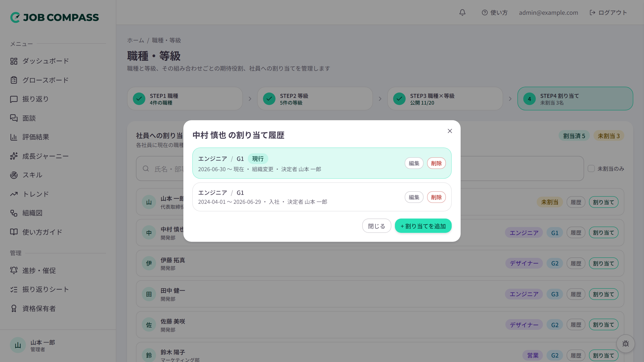The height and width of the screenshot is (362, 644).
Task: Select STEP1 職種 step
Action: [x=185, y=99]
